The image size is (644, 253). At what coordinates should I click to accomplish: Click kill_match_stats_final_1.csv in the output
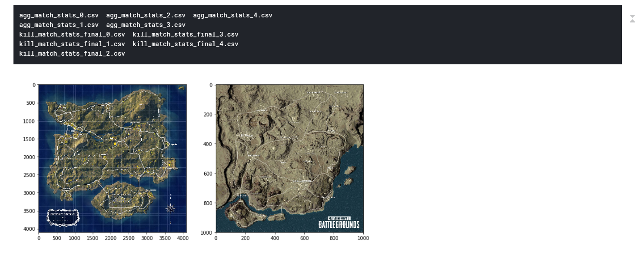[x=72, y=44]
